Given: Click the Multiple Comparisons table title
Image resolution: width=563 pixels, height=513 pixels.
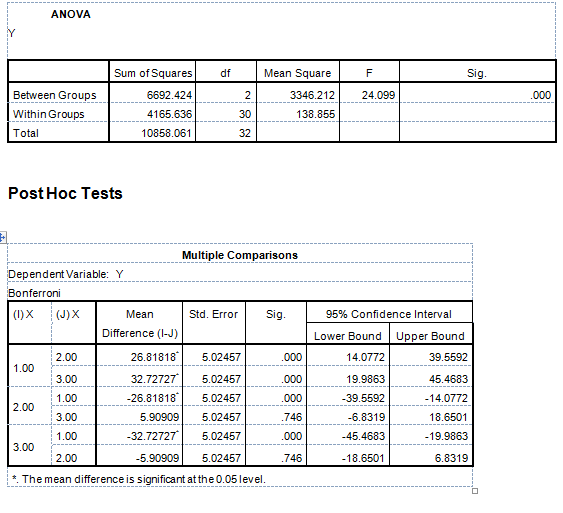Looking at the screenshot, I should point(240,255).
